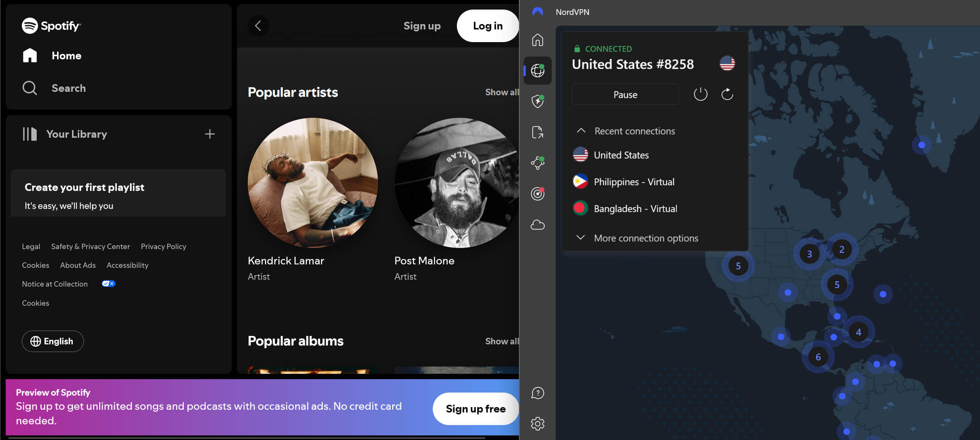Toggle the Notice at Collection consent control
The width and height of the screenshot is (980, 440).
pos(108,284)
